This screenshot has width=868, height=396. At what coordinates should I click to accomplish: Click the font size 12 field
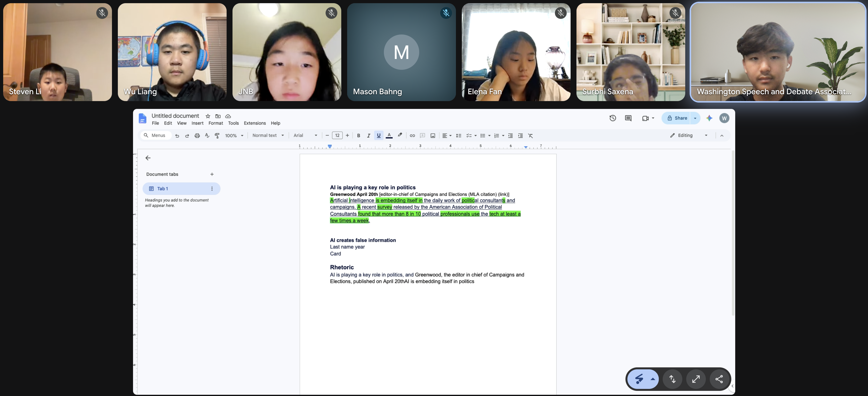tap(337, 136)
